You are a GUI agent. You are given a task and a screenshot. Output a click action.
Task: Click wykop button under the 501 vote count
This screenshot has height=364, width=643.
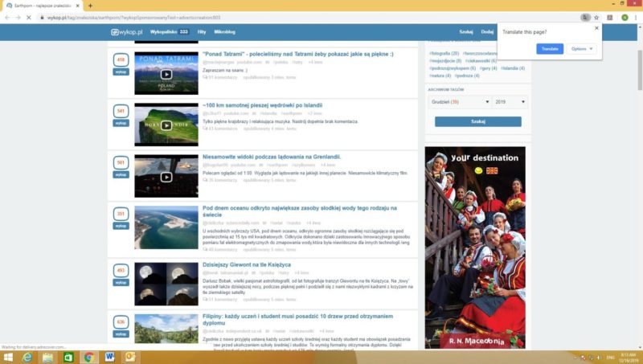click(x=121, y=175)
